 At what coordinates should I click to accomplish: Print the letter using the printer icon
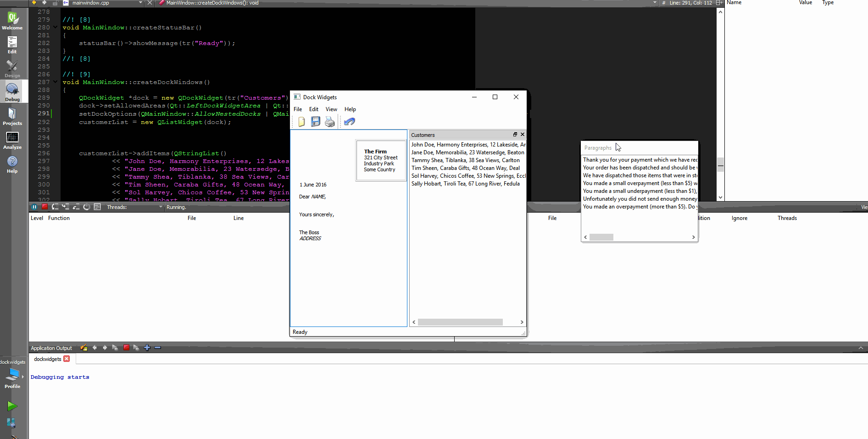(x=330, y=121)
